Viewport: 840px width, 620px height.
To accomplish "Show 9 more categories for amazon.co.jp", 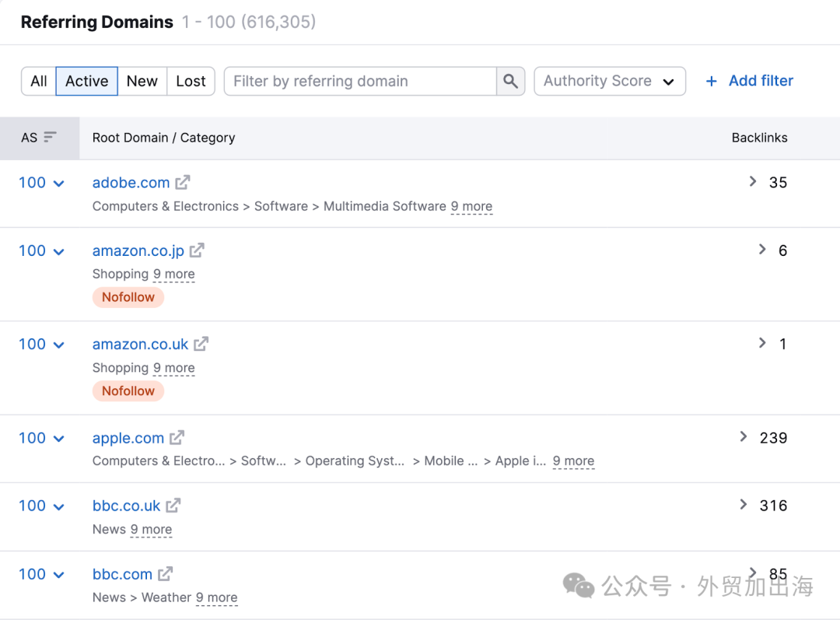I will (x=173, y=274).
